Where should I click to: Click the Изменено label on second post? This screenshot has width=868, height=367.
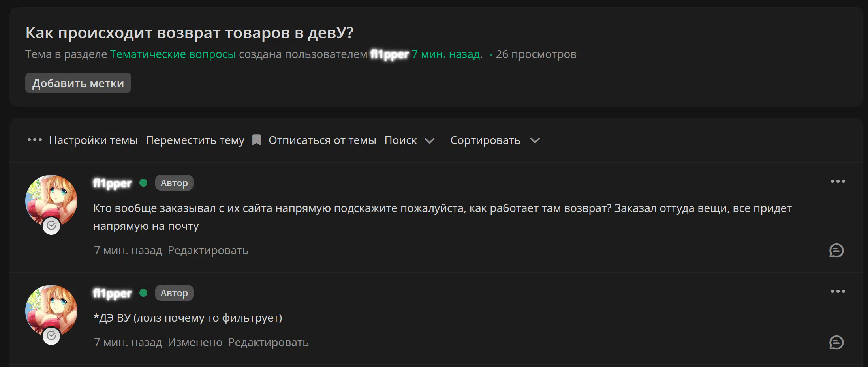click(x=195, y=343)
